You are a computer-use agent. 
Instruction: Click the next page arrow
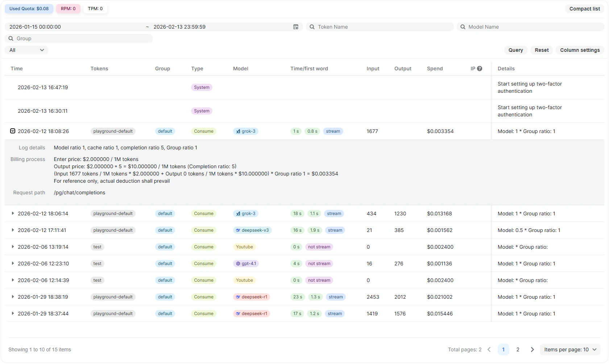tap(532, 349)
